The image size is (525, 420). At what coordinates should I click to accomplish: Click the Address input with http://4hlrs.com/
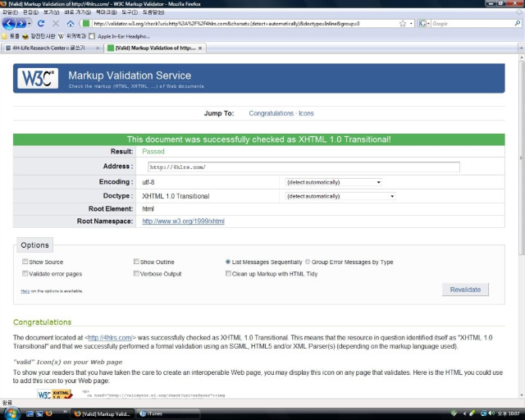pos(304,167)
